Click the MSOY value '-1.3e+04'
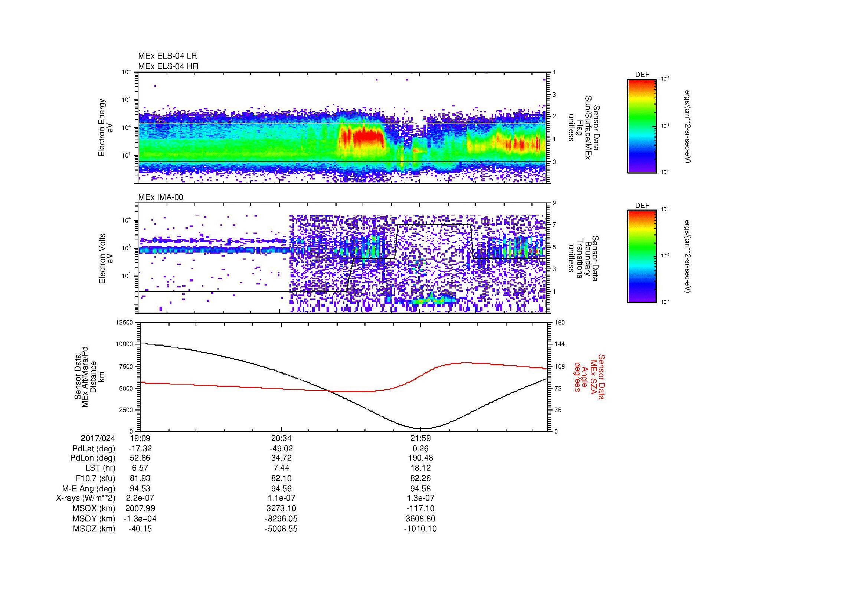The image size is (868, 613). click(140, 518)
